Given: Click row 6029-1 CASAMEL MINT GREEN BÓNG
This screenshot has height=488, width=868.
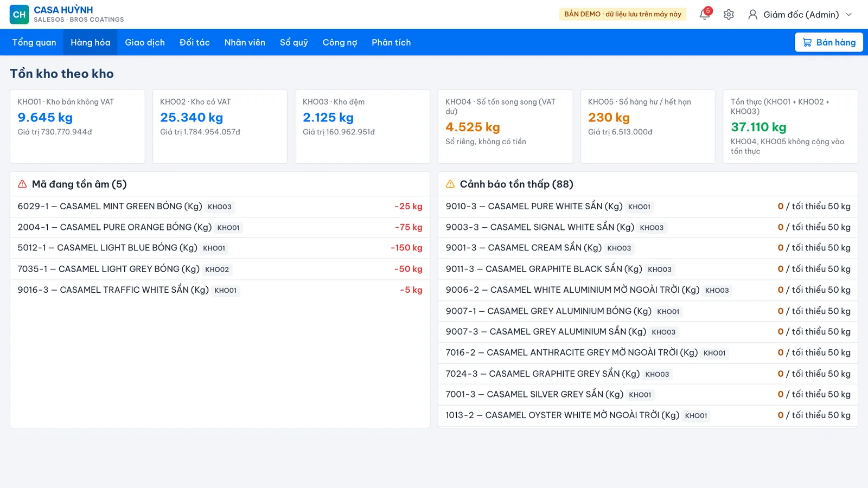Looking at the screenshot, I should click(220, 207).
